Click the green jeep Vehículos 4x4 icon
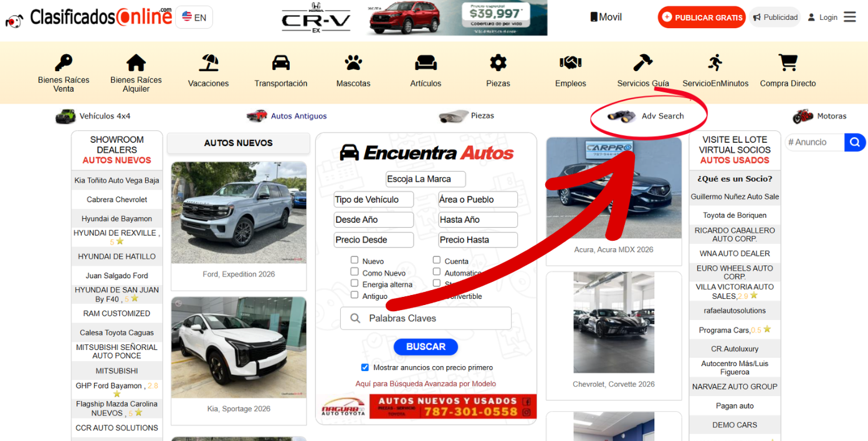The height and width of the screenshot is (441, 868). click(x=65, y=116)
